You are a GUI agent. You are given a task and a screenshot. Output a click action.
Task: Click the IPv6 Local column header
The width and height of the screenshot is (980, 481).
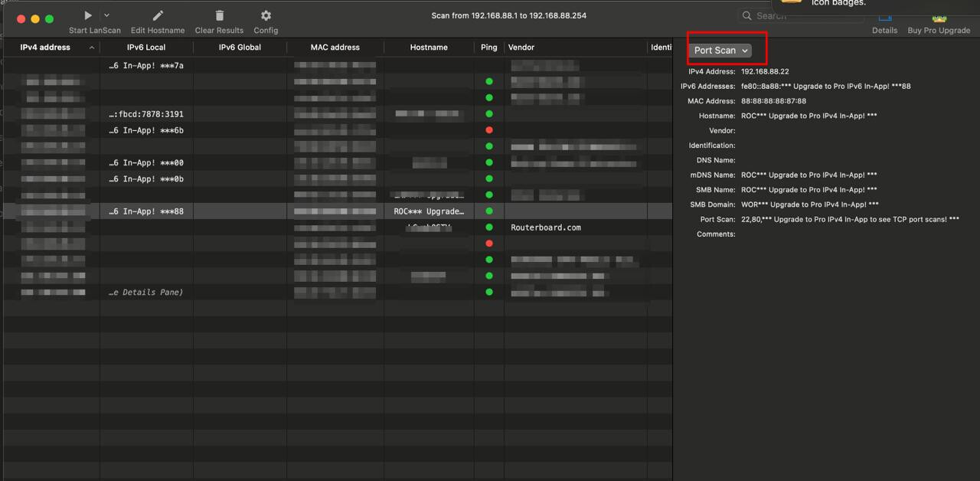coord(145,47)
